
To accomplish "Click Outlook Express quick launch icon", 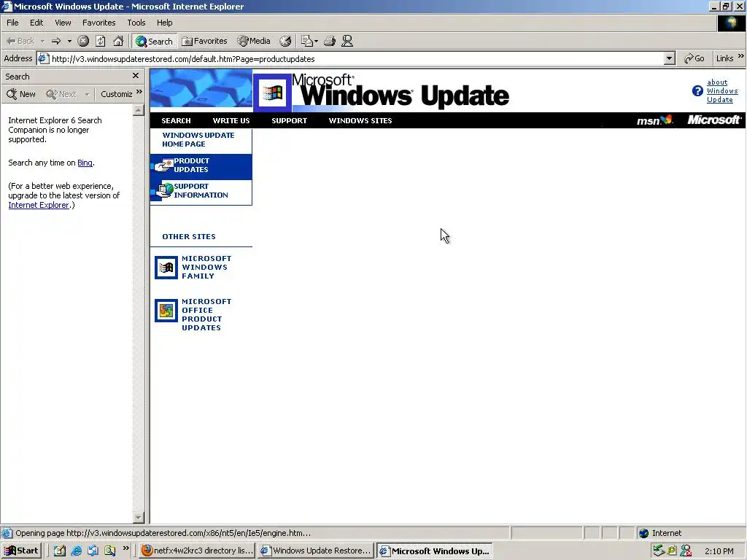I will click(93, 551).
